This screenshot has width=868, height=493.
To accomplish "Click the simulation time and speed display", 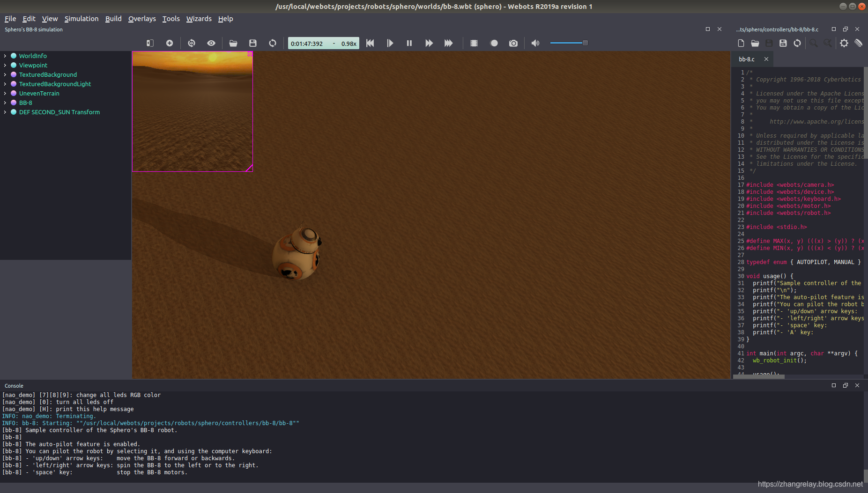I will 323,43.
